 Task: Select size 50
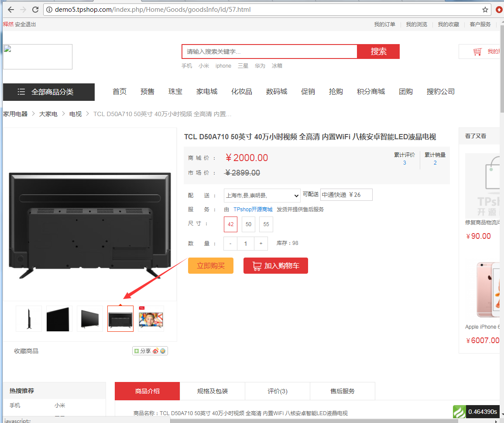tap(248, 224)
